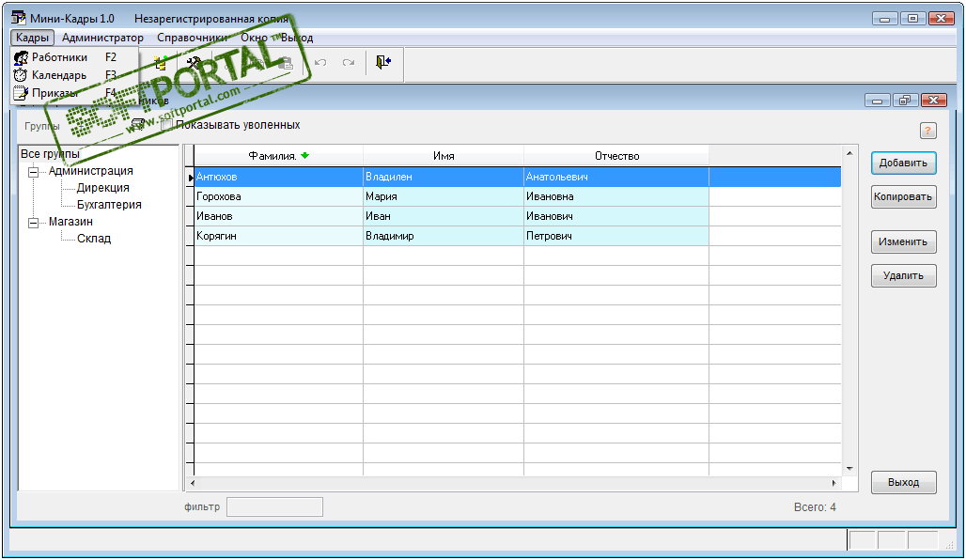Click the Всего: 4 counter text

[815, 507]
